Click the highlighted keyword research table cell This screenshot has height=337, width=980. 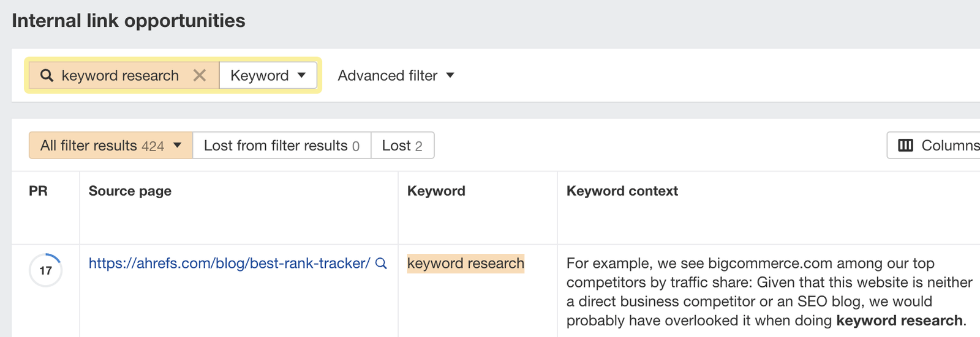(x=466, y=264)
